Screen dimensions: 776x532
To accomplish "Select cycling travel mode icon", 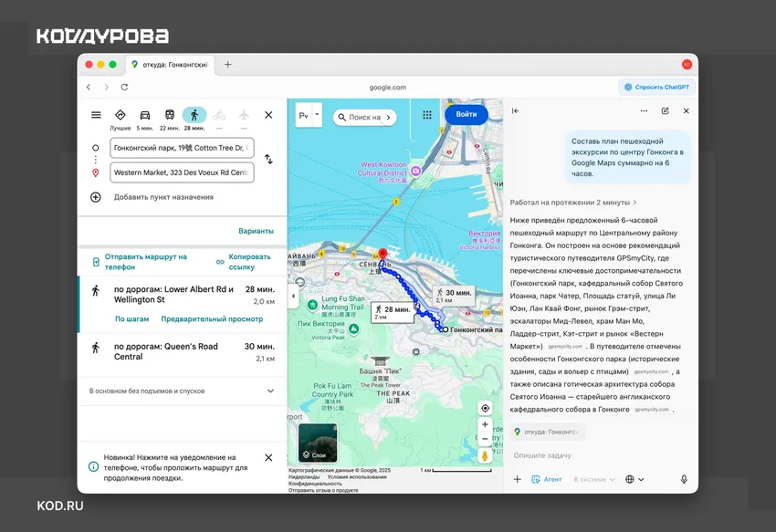I will pos(219,115).
